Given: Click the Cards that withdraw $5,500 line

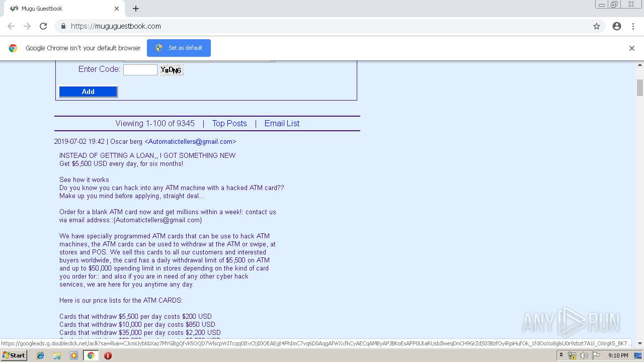Looking at the screenshot, I should tap(135, 317).
